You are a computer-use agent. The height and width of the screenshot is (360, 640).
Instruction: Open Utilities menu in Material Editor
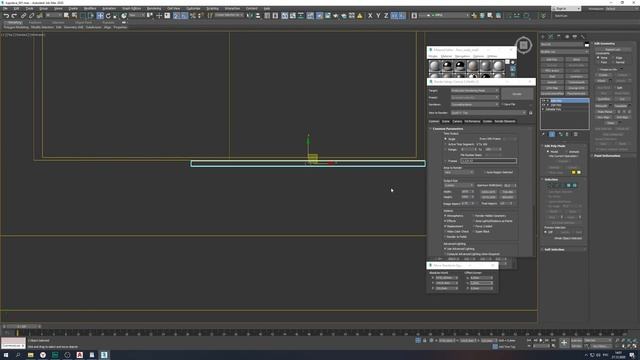point(492,56)
